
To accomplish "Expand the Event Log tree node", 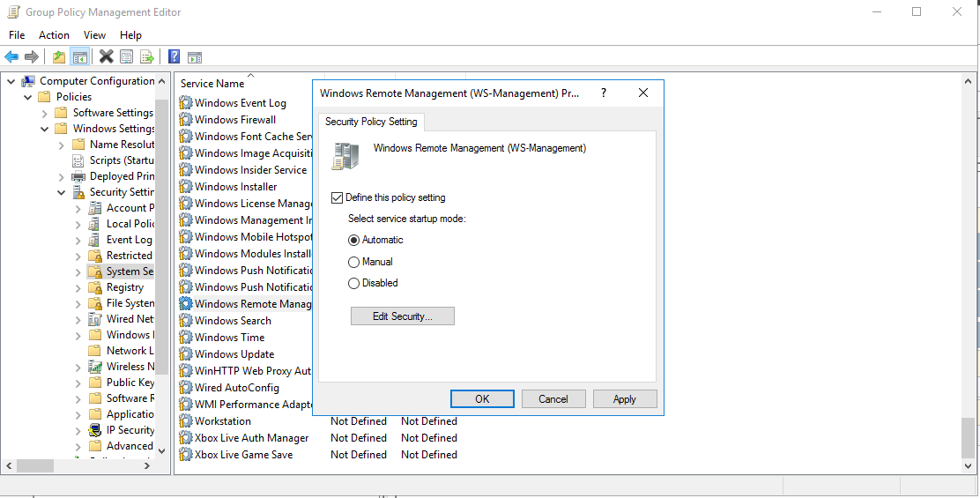I will [78, 241].
